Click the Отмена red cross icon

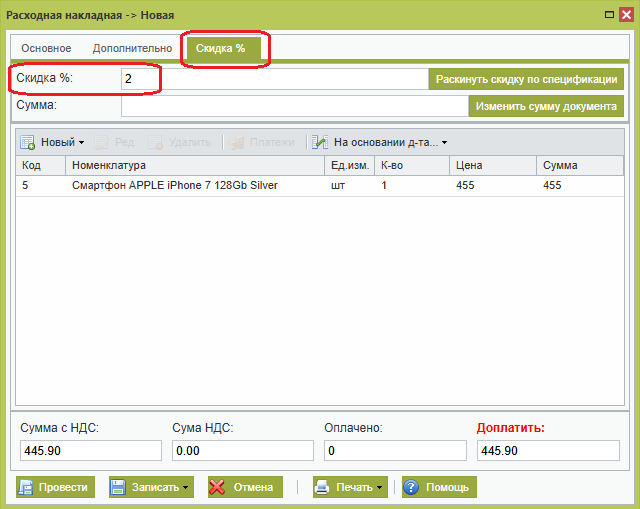pyautogui.click(x=217, y=487)
